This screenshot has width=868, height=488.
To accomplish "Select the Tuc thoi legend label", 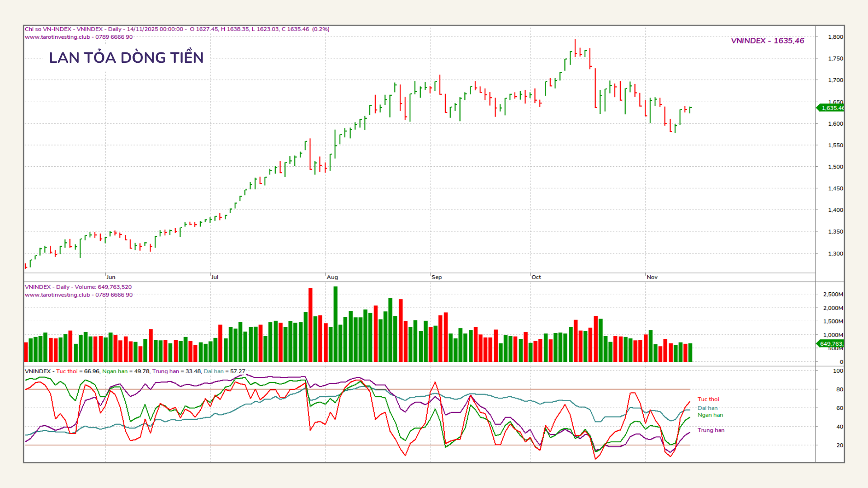I will tap(708, 399).
